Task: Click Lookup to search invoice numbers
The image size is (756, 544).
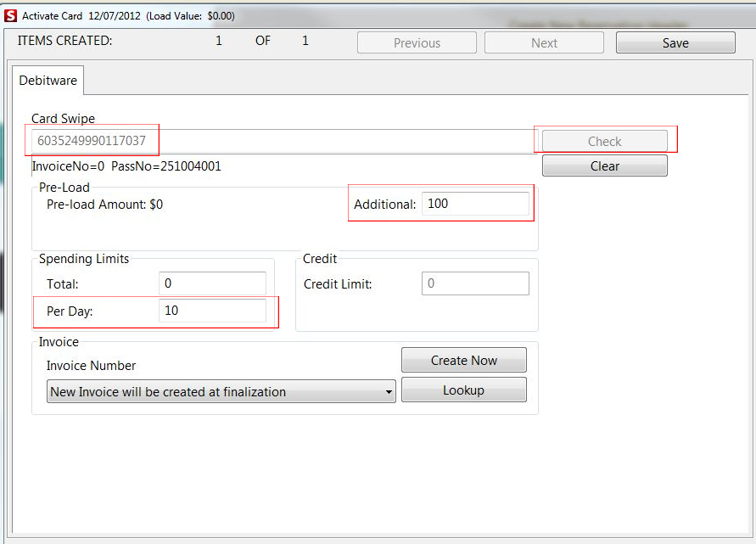Action: (463, 389)
